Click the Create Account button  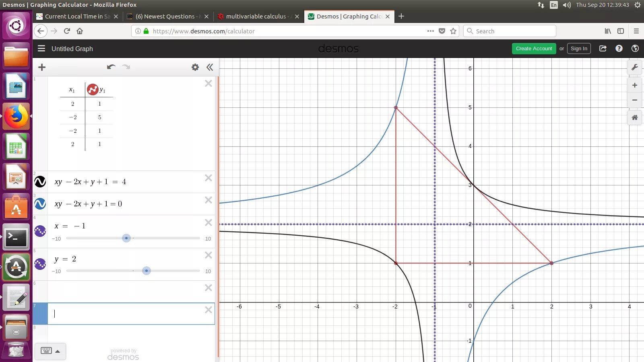tap(534, 49)
